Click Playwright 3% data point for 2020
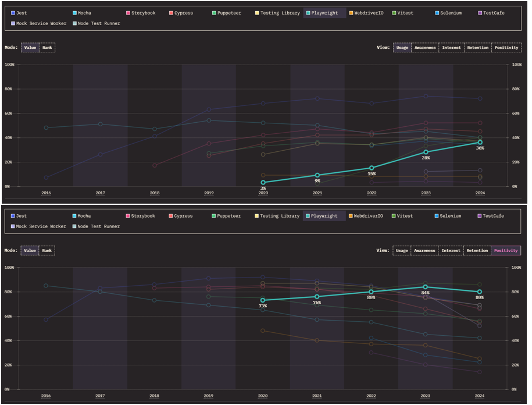The image size is (532, 405). pyautogui.click(x=263, y=183)
